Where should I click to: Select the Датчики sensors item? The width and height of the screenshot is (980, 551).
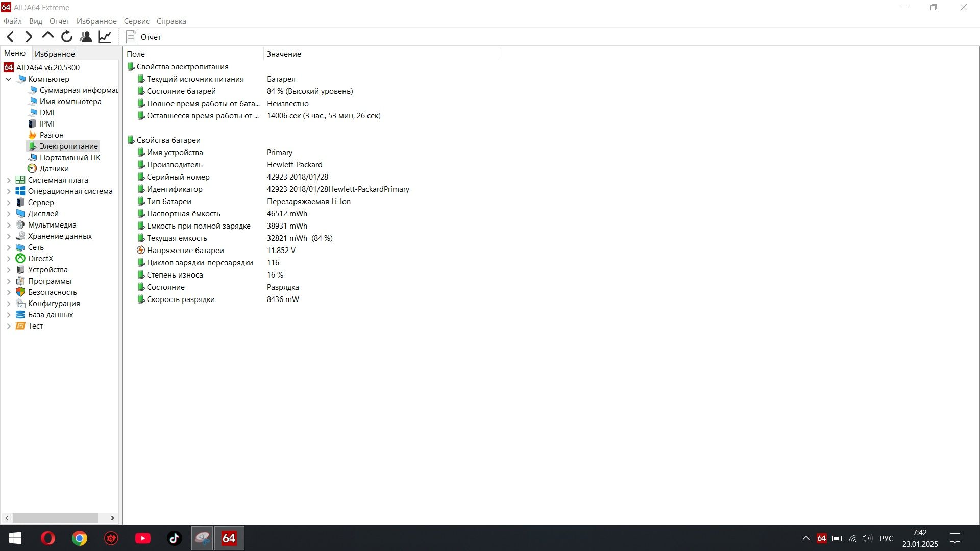[x=48, y=169]
